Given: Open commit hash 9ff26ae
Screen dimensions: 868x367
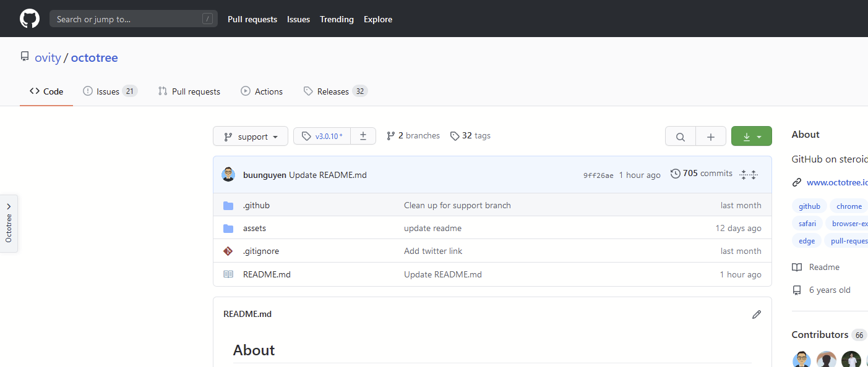Looking at the screenshot, I should (x=598, y=175).
